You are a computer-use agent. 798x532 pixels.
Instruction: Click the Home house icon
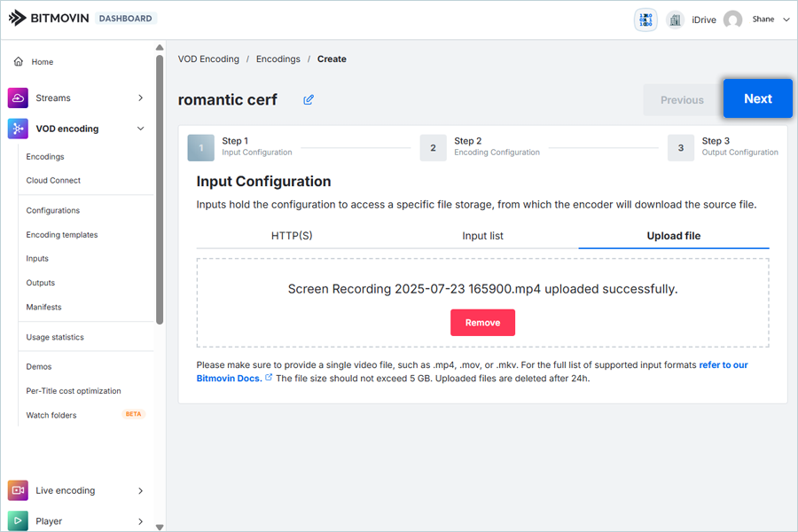click(x=19, y=62)
